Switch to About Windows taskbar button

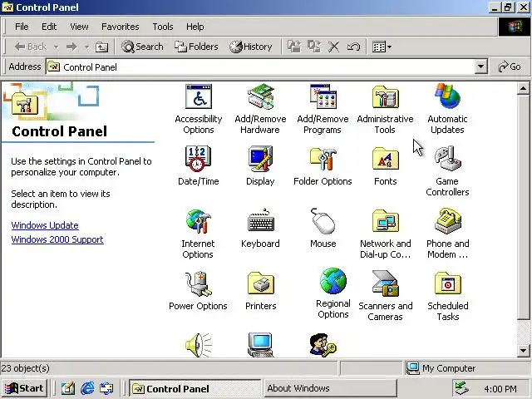pos(331,388)
